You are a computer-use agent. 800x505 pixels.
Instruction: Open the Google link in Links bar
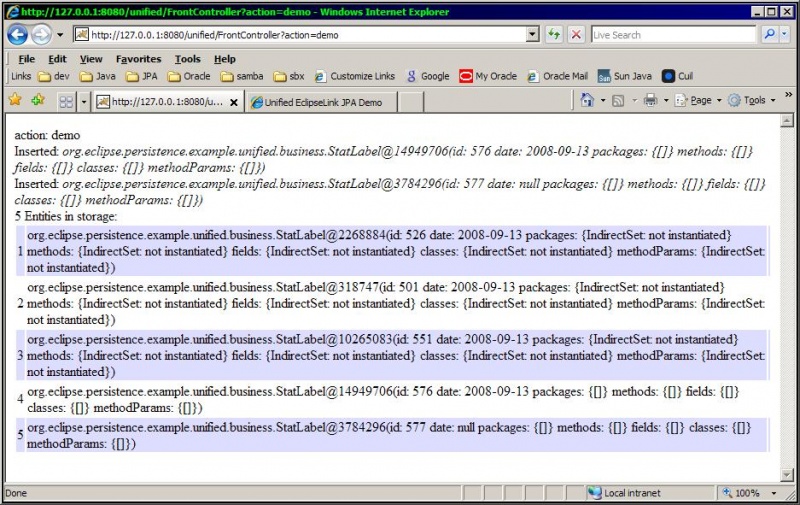point(428,76)
